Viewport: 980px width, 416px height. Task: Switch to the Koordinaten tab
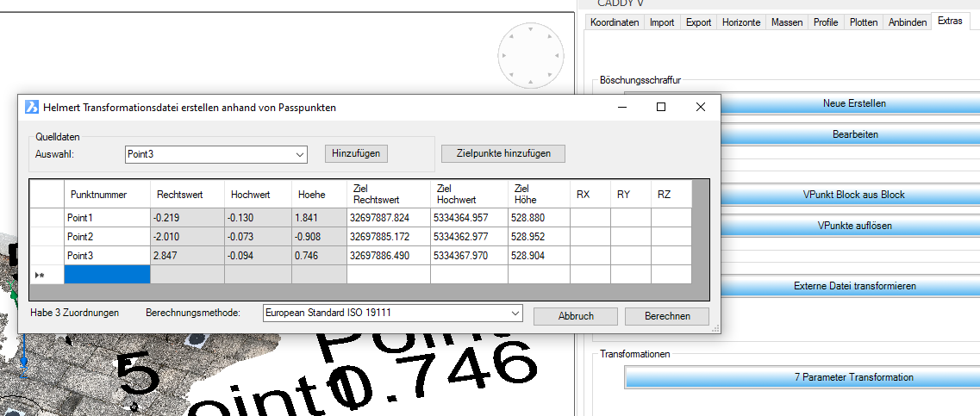coord(615,22)
